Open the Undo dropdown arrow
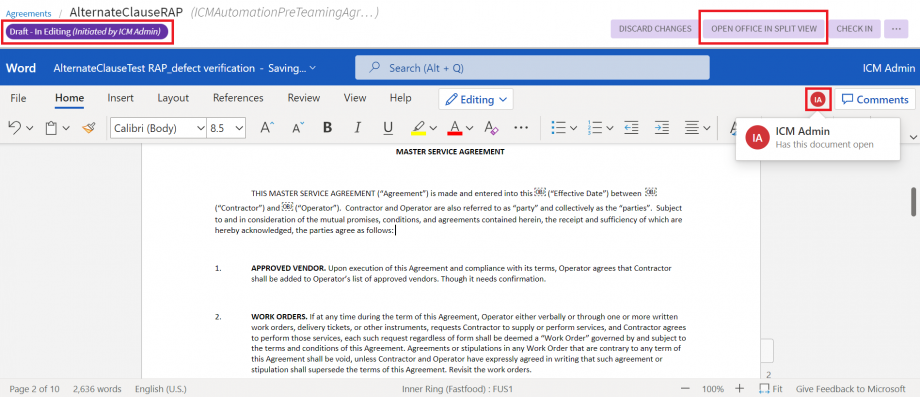920x397 pixels. click(30, 128)
